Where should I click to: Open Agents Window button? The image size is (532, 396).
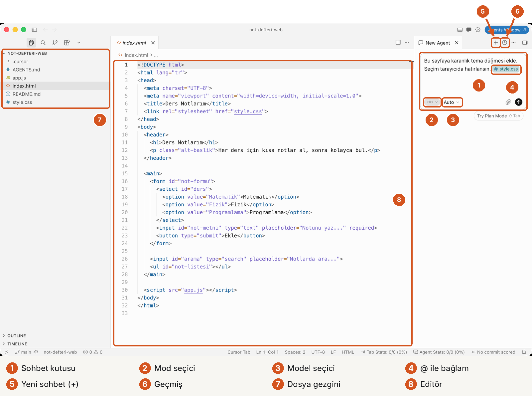pos(507,30)
